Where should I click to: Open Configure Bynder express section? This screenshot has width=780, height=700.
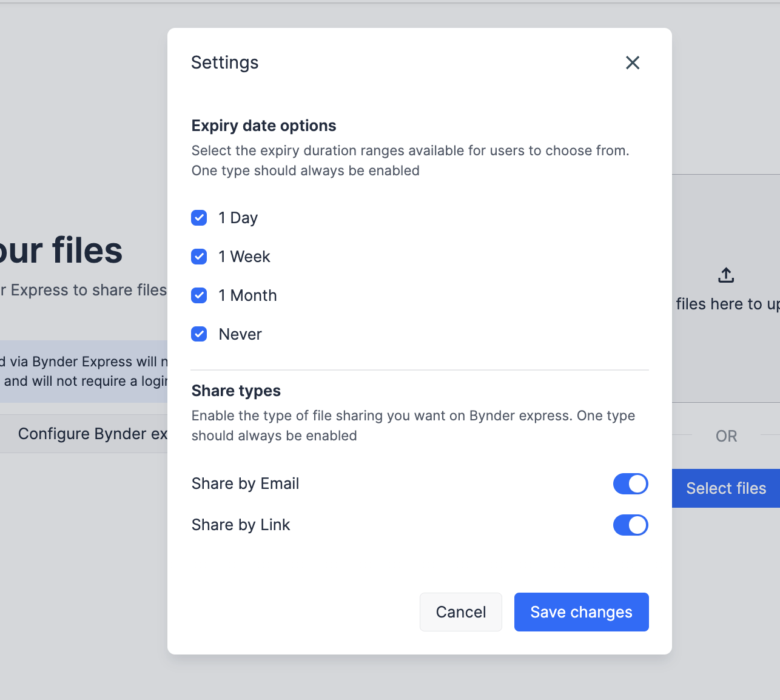(x=84, y=434)
